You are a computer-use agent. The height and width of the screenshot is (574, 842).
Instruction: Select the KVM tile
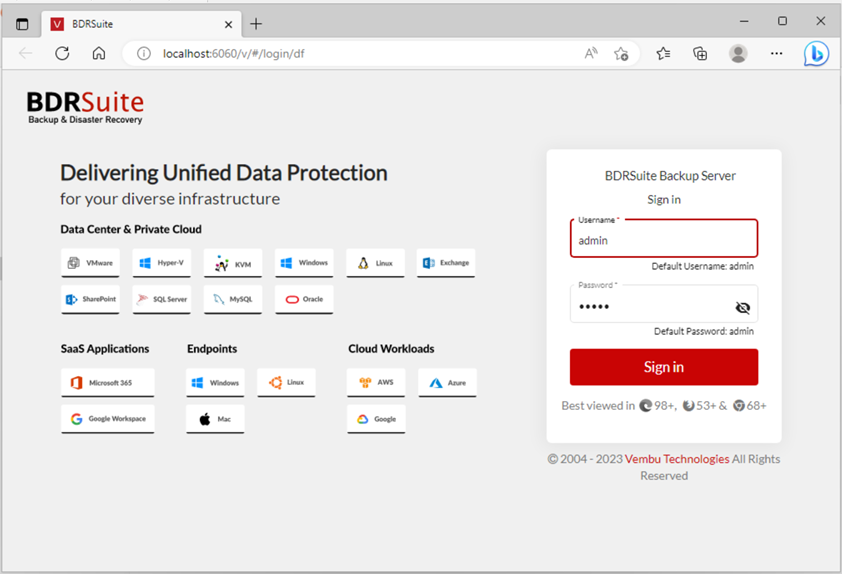pos(233,263)
